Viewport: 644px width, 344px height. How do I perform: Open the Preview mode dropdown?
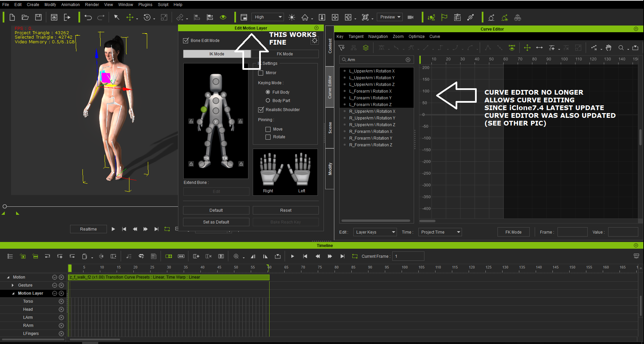pos(390,17)
